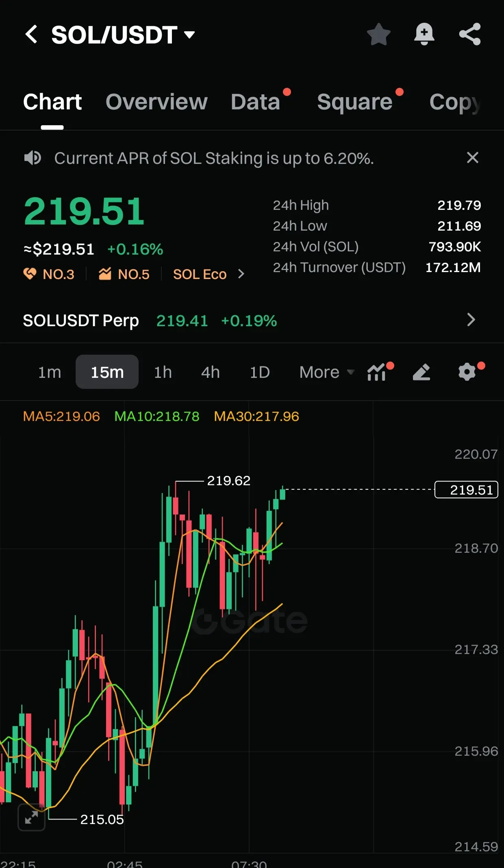Screen dimensions: 504x868
Task: Tap the 215.05 low marker on chart
Action: click(x=102, y=819)
